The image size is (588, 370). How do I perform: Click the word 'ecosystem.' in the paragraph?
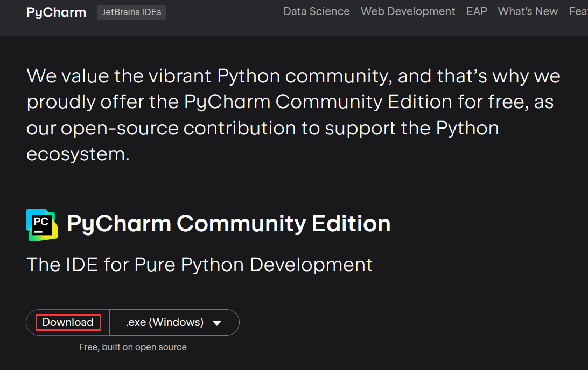78,154
